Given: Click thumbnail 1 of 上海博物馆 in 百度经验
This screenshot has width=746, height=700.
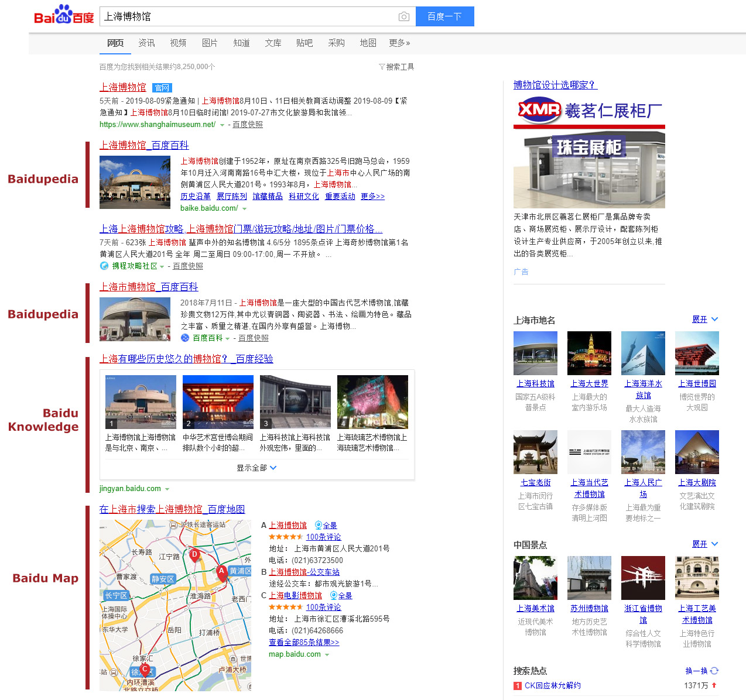Looking at the screenshot, I should point(140,402).
